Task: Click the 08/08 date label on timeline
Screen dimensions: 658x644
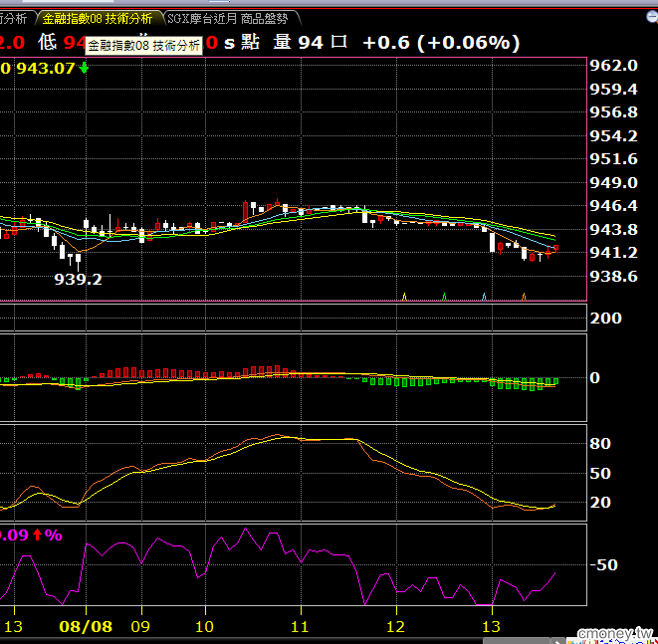Action: click(86, 626)
